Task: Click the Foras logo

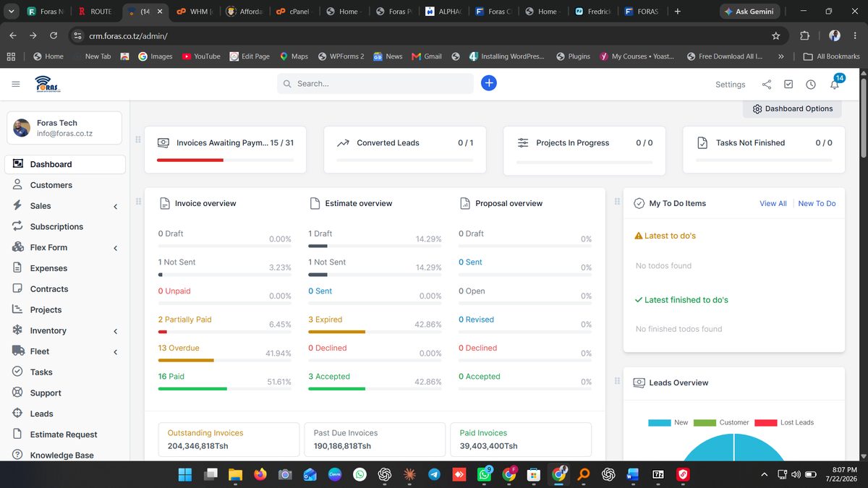Action: pyautogui.click(x=48, y=84)
